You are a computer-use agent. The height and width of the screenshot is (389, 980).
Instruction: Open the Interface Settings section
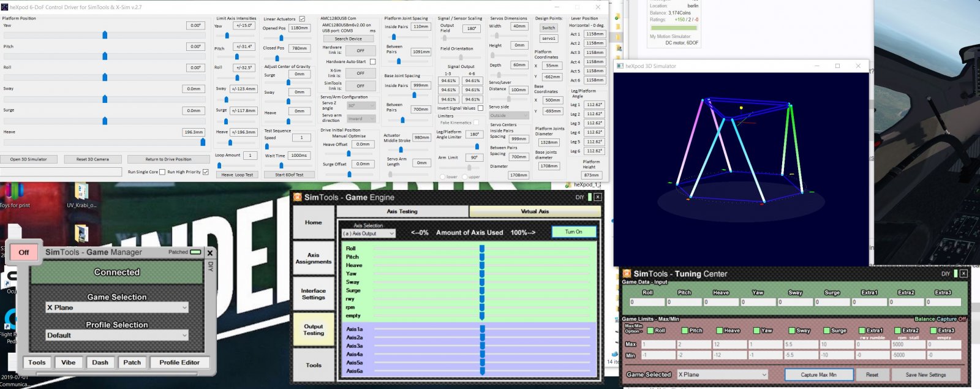[x=313, y=294]
